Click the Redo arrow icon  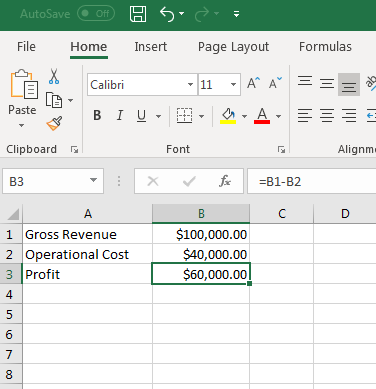click(202, 14)
